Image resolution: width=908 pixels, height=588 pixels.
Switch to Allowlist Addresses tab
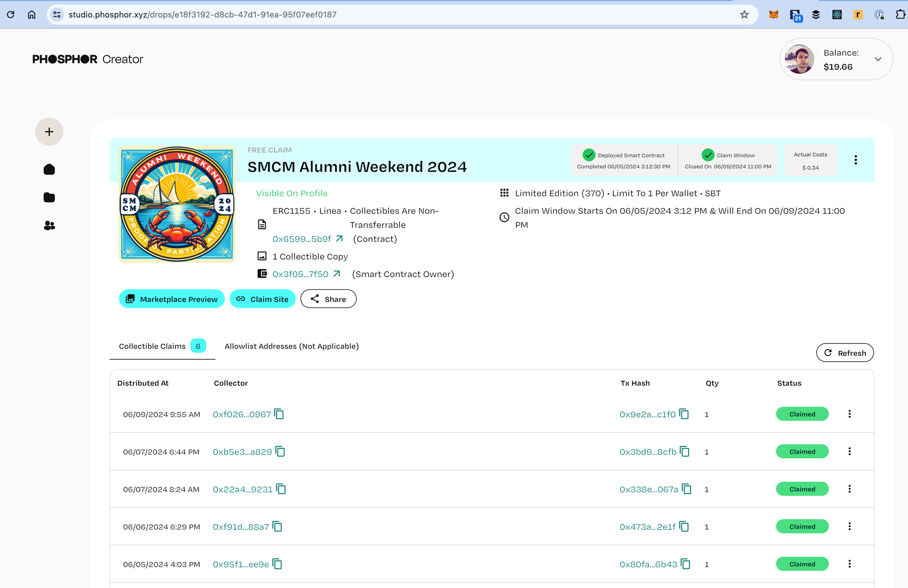click(x=291, y=346)
